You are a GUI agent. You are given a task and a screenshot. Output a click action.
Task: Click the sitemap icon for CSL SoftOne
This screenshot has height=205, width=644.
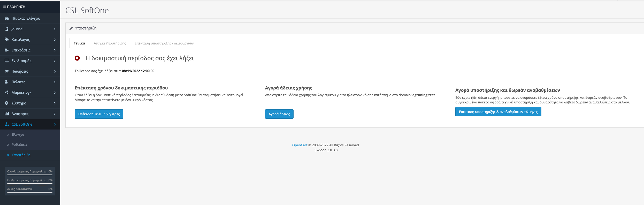tap(7, 124)
